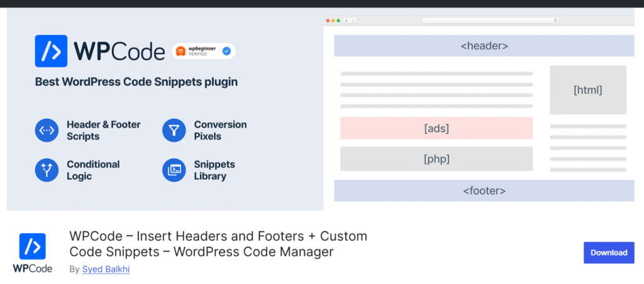
Task: Click the <footer> block in mockup
Action: (484, 190)
